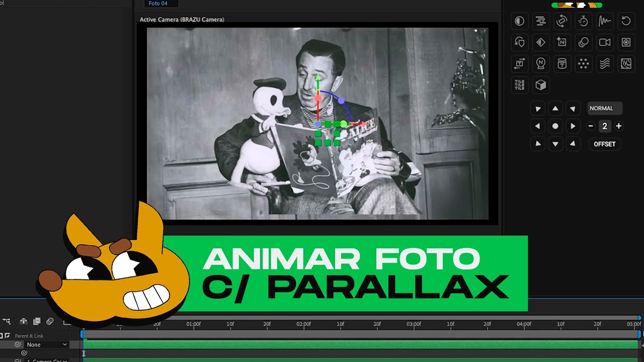The height and width of the screenshot is (362, 644).
Task: Open the NORMAL mode dropdown
Action: tap(605, 108)
